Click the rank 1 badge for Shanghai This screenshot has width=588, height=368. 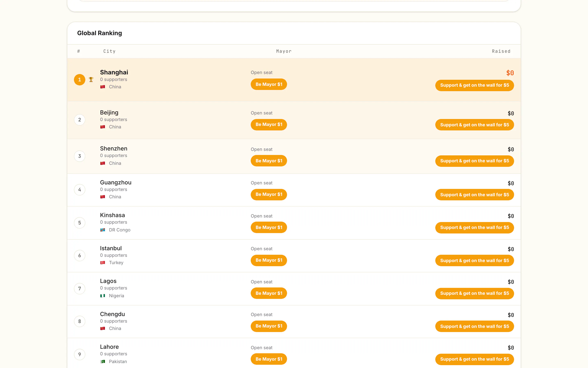pos(79,80)
